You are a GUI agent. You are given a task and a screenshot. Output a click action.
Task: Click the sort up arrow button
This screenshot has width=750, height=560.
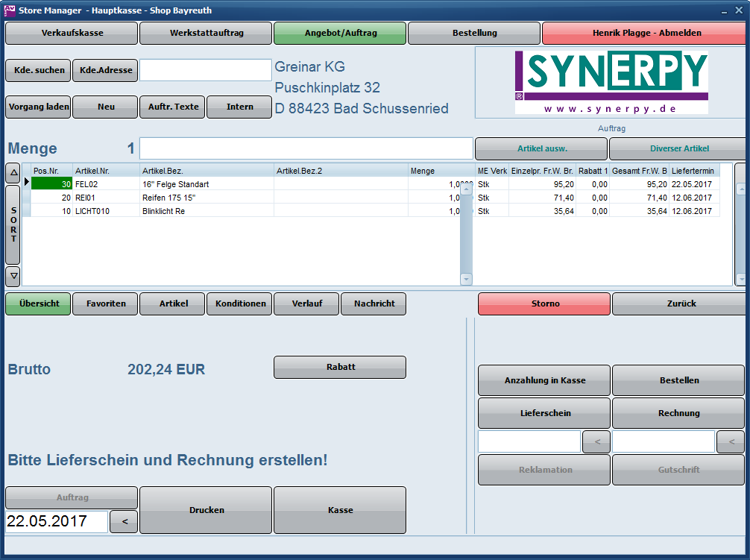(x=13, y=173)
